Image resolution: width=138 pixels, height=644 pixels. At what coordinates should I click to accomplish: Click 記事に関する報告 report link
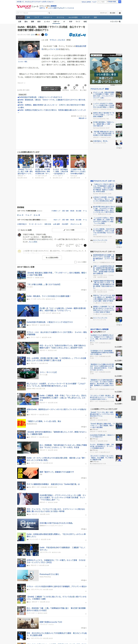24,90
